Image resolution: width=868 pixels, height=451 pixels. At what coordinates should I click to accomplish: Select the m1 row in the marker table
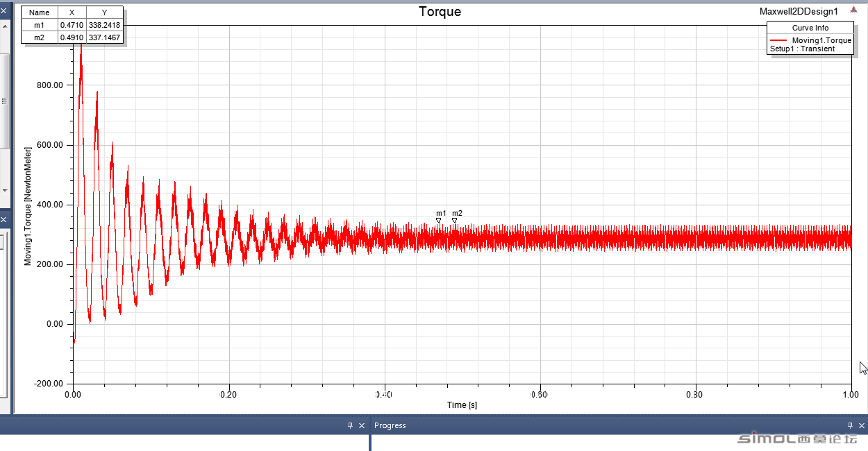click(72, 25)
